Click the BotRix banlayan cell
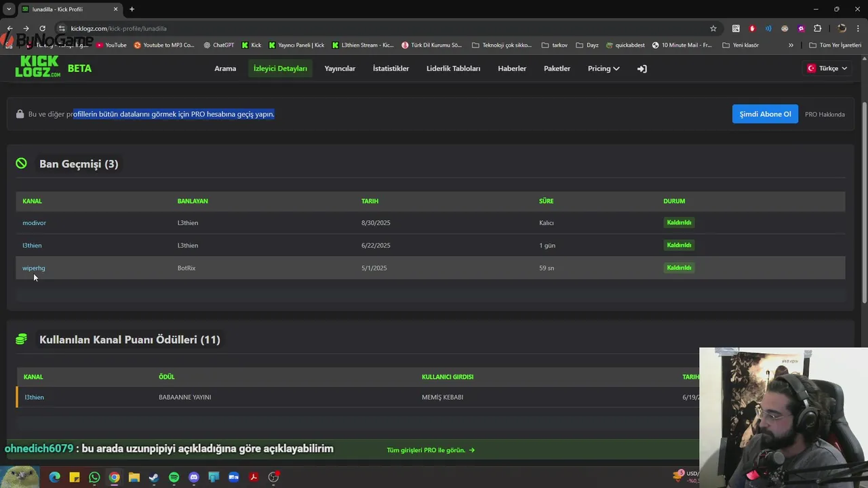 tap(186, 268)
